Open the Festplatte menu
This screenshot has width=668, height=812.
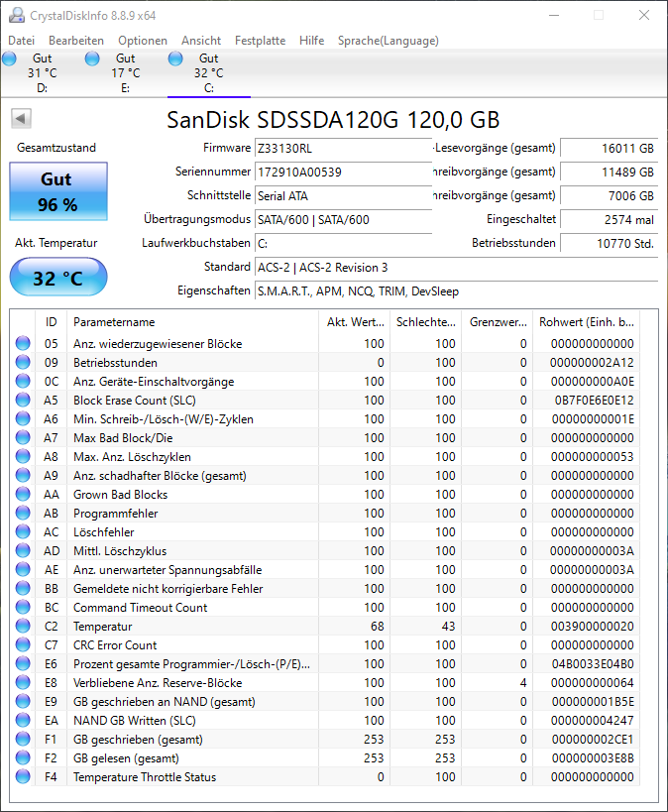click(x=257, y=41)
